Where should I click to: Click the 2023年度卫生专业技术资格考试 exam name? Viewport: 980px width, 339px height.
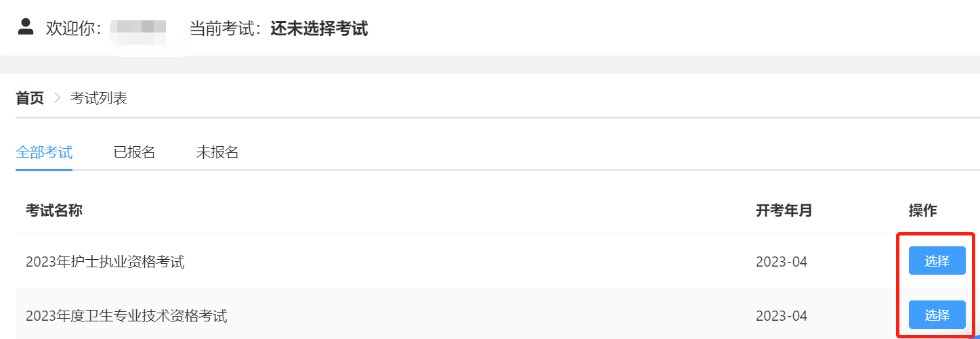point(127,316)
